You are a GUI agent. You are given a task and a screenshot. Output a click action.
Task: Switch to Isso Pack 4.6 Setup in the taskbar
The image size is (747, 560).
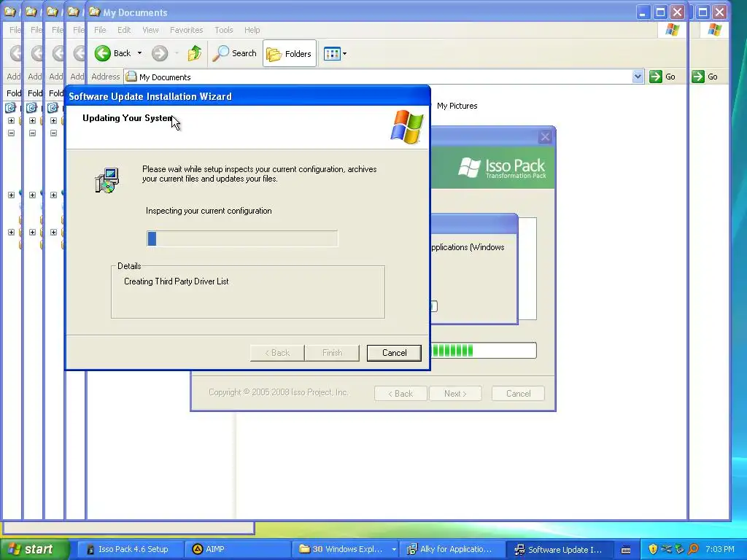129,549
